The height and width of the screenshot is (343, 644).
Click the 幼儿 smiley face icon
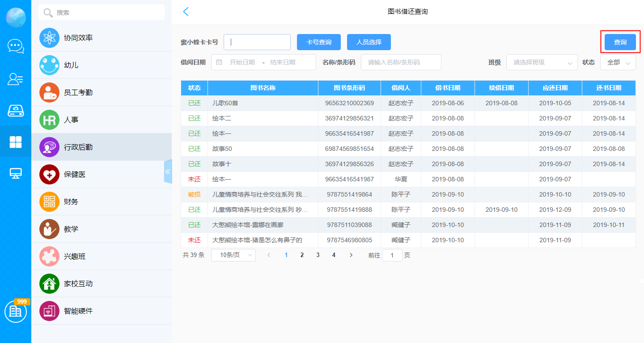tap(49, 65)
